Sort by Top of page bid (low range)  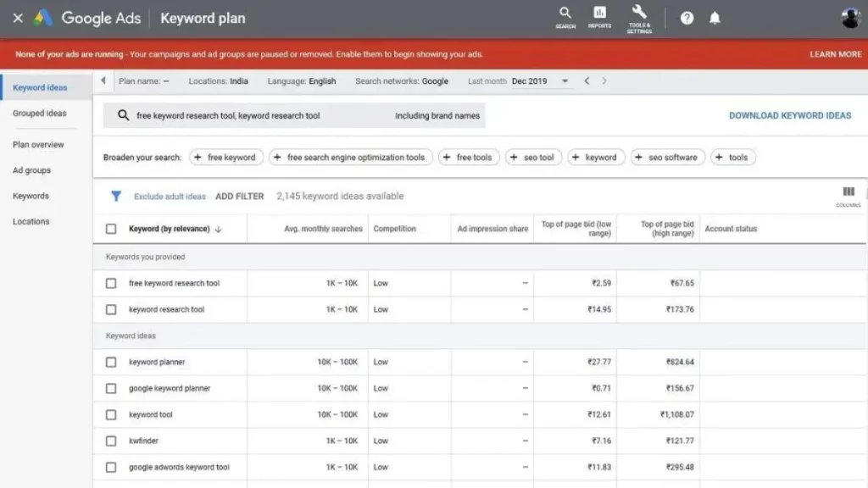click(x=576, y=229)
